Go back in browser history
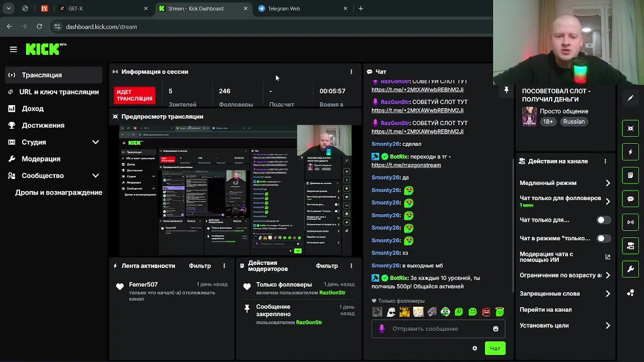The image size is (644, 362). [10, 27]
